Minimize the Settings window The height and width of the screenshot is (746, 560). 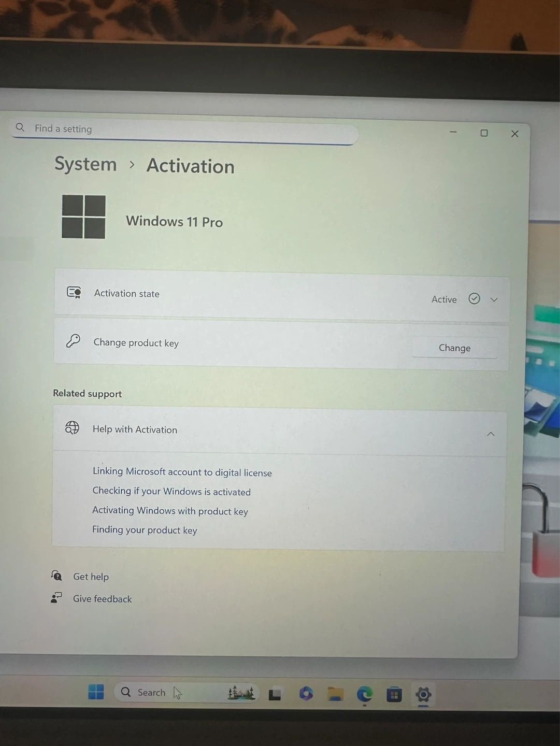[453, 132]
